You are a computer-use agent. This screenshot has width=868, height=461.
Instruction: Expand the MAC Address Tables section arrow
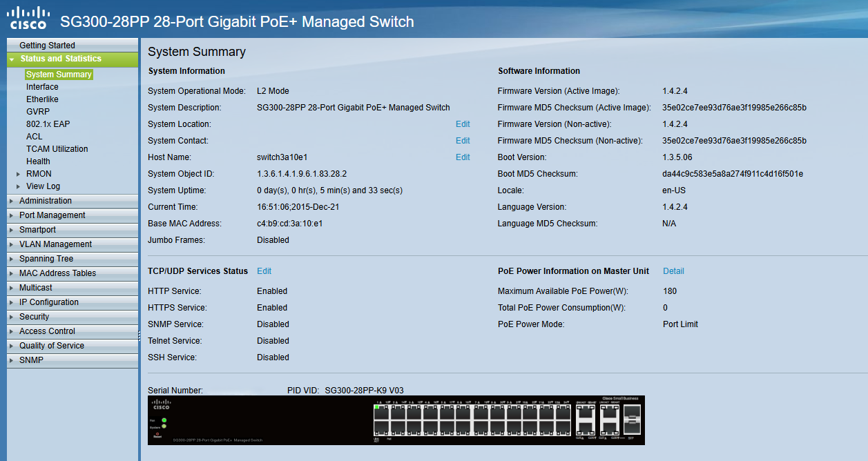click(x=12, y=273)
